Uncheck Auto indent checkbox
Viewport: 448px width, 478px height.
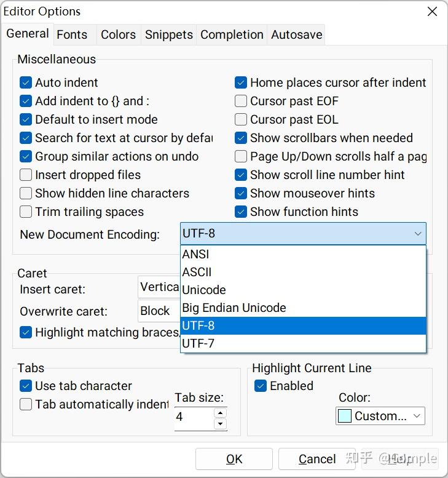coord(26,82)
